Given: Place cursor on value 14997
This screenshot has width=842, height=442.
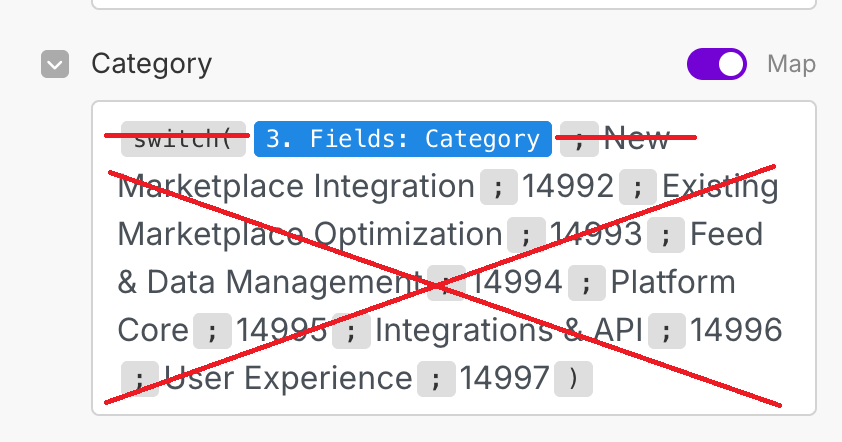Looking at the screenshot, I should click(x=505, y=378).
